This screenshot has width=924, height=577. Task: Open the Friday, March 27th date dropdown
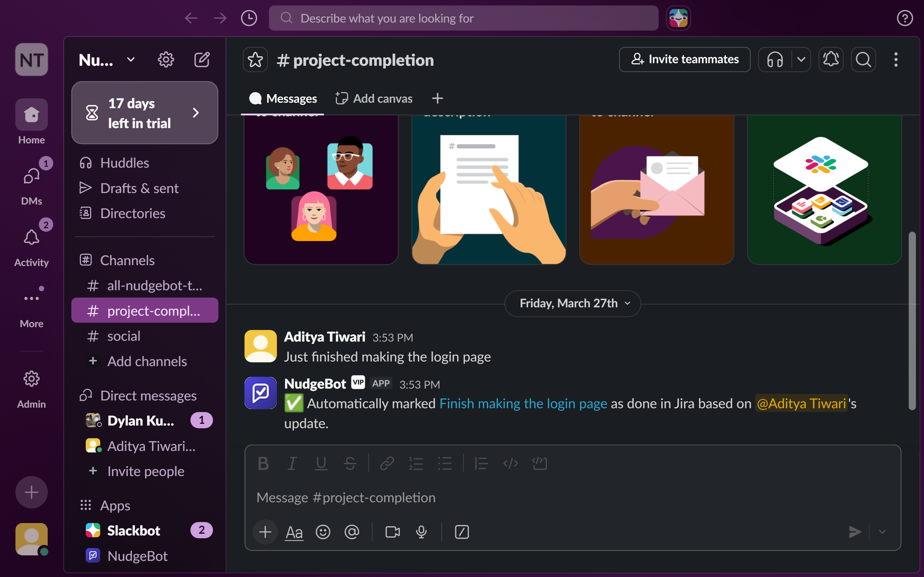point(572,304)
